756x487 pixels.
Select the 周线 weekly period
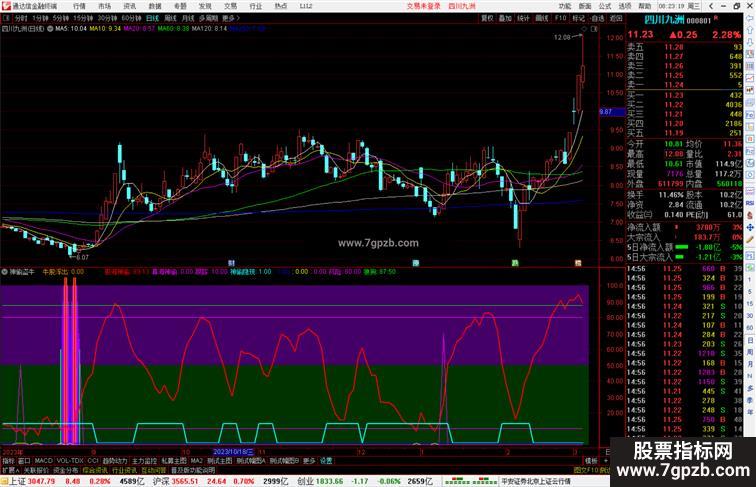tap(170, 18)
